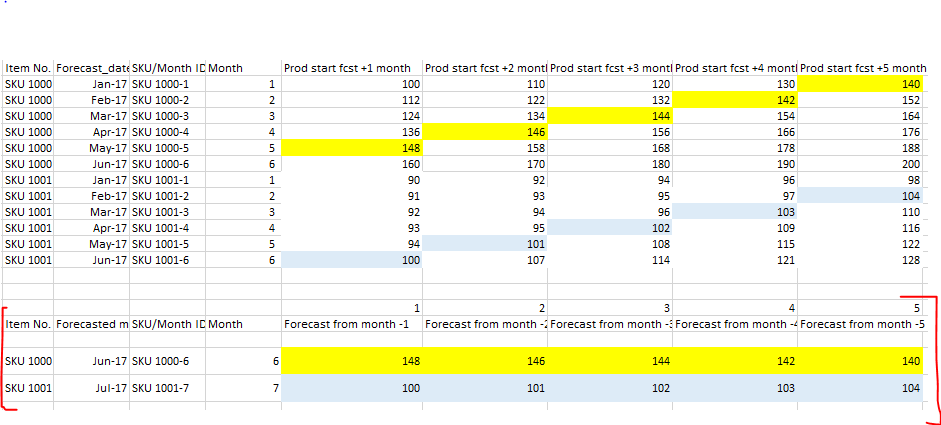The width and height of the screenshot is (941, 425).
Task: Click the cell containing value 124
Action: 352,116
